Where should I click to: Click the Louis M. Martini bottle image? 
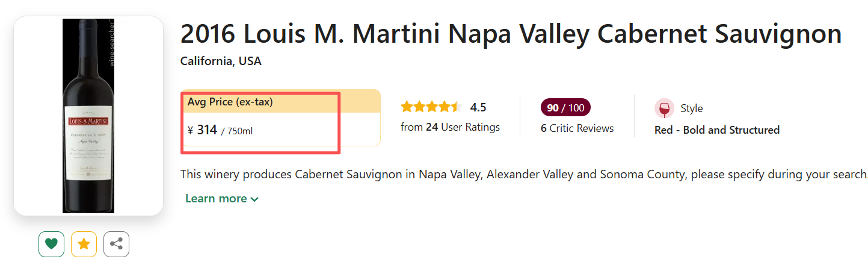click(x=88, y=116)
